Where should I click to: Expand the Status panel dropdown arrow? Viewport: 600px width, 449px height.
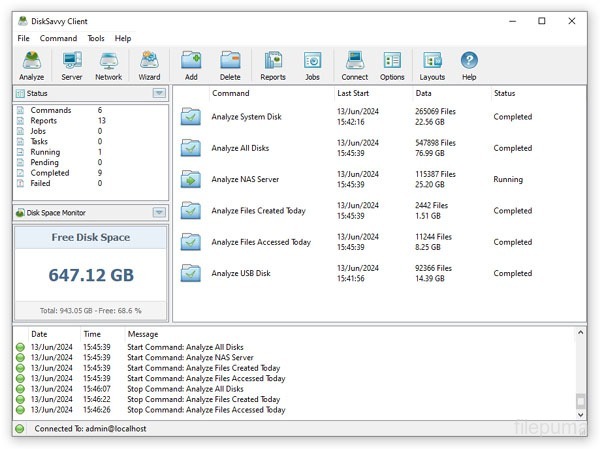[x=159, y=93]
